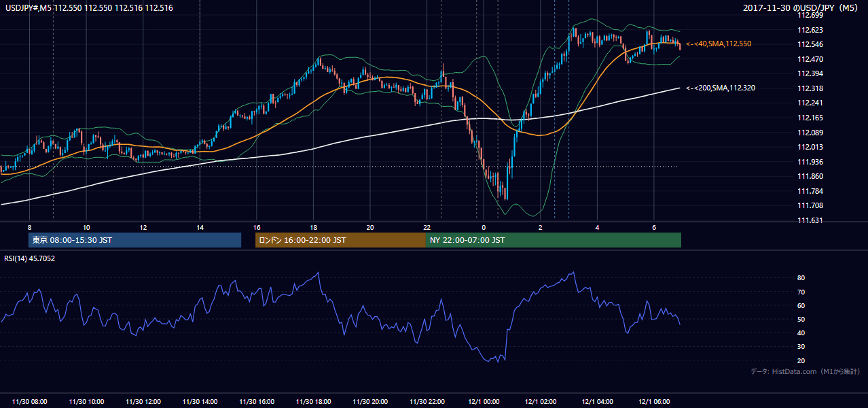This screenshot has width=868, height=408.
Task: Click the RSI(14) 45.7052 indicator label
Action: tap(30, 258)
